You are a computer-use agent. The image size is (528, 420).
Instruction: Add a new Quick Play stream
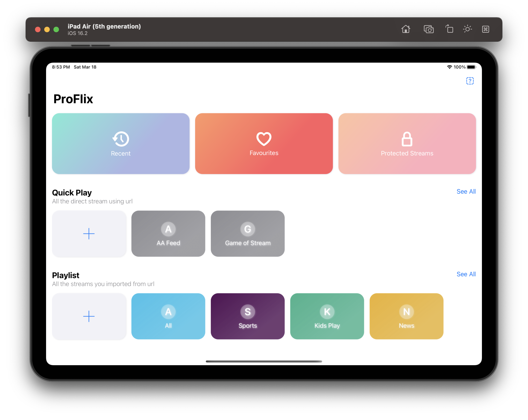tap(89, 233)
